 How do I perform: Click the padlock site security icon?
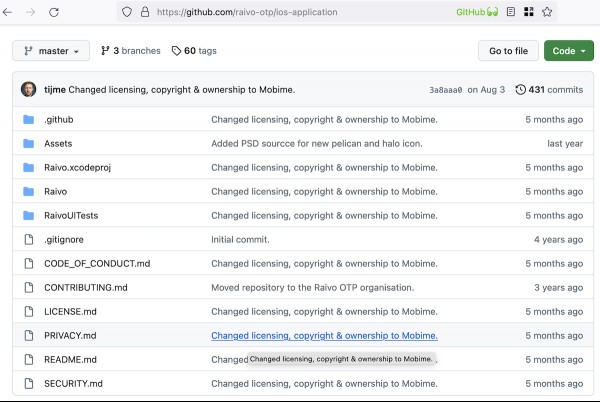tap(145, 12)
